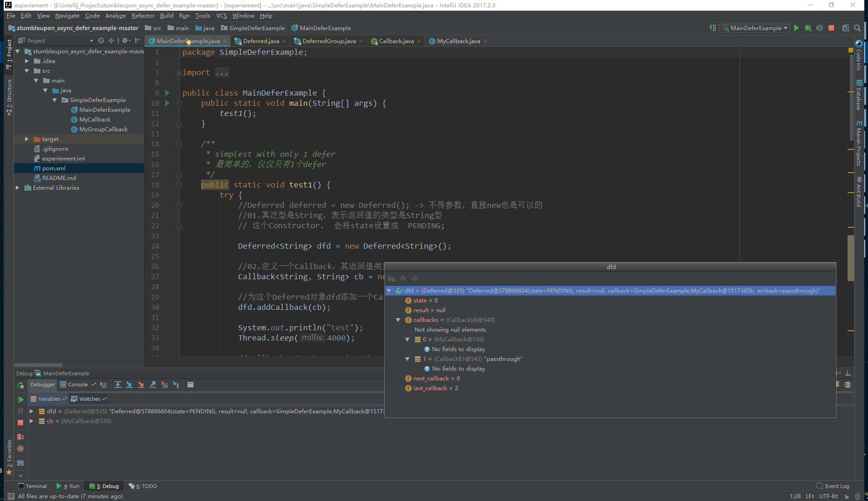Click Step Out in the debugger toolbar
The height and width of the screenshot is (501, 868).
[153, 385]
